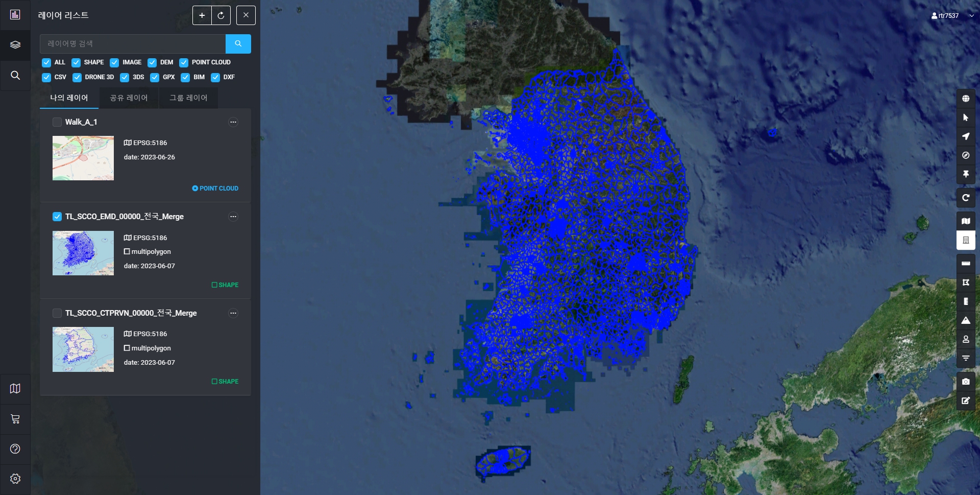The width and height of the screenshot is (980, 495).
Task: Click the search magnifier button
Action: click(238, 44)
